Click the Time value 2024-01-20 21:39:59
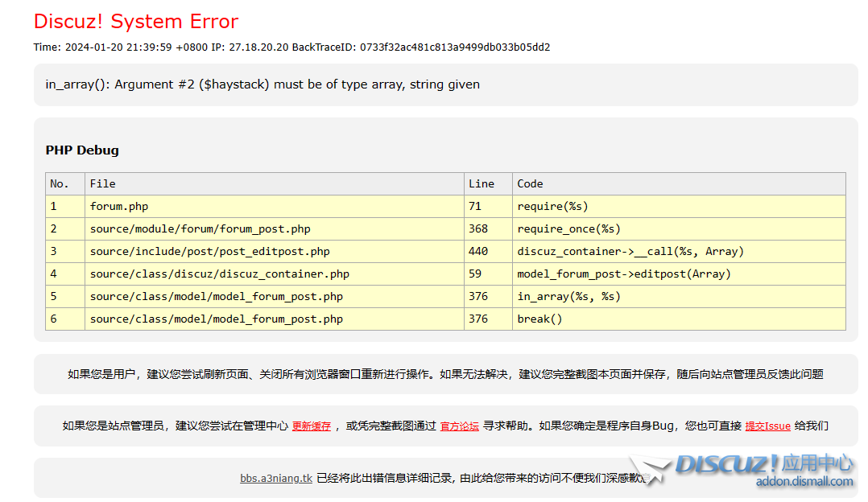 click(118, 47)
